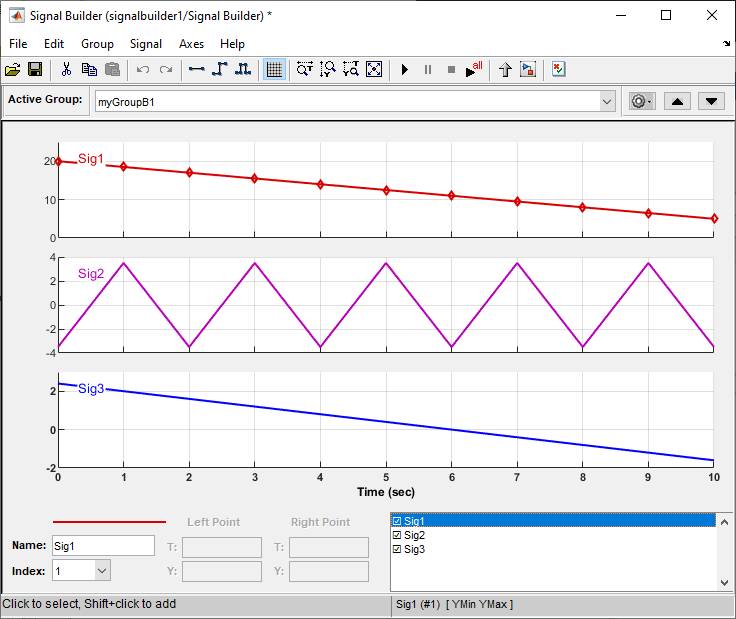Copy with the toolbar copy icon
This screenshot has width=736, height=619.
pyautogui.click(x=89, y=70)
